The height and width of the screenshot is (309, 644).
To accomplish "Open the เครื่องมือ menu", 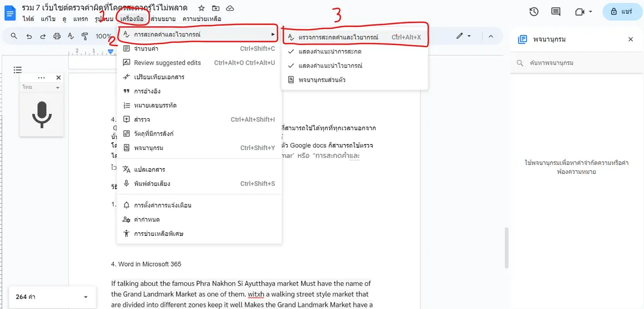I will [132, 19].
